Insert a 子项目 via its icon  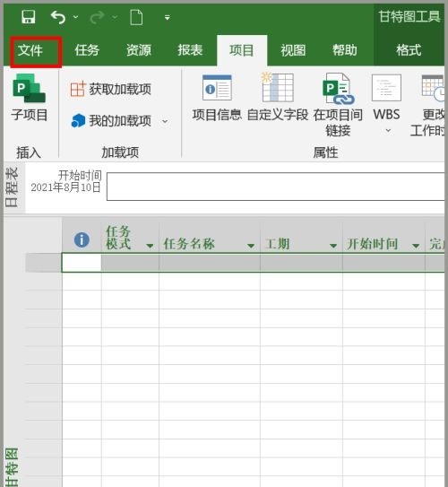pos(30,89)
